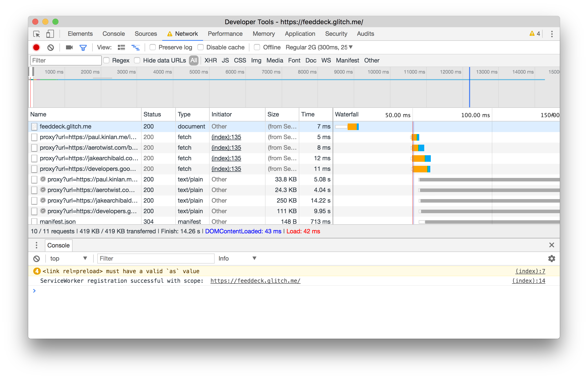Viewport: 588px width, 379px height.
Task: Enable the Preserve log checkbox
Action: [153, 47]
